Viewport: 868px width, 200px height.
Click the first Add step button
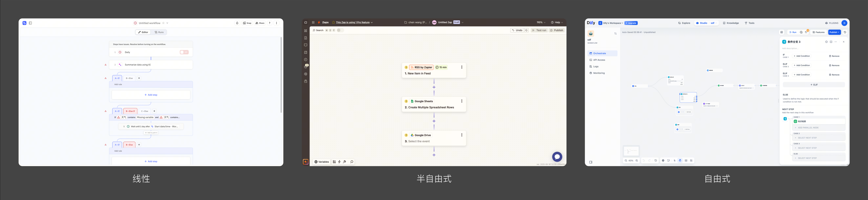coord(151,95)
